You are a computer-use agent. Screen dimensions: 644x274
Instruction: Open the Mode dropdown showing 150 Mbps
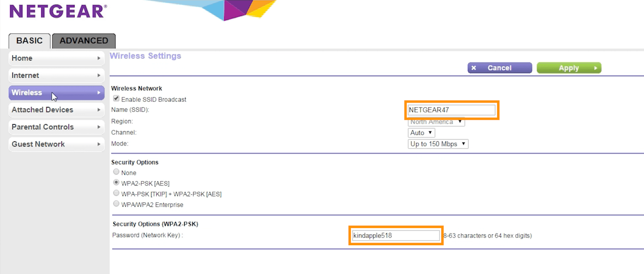438,144
